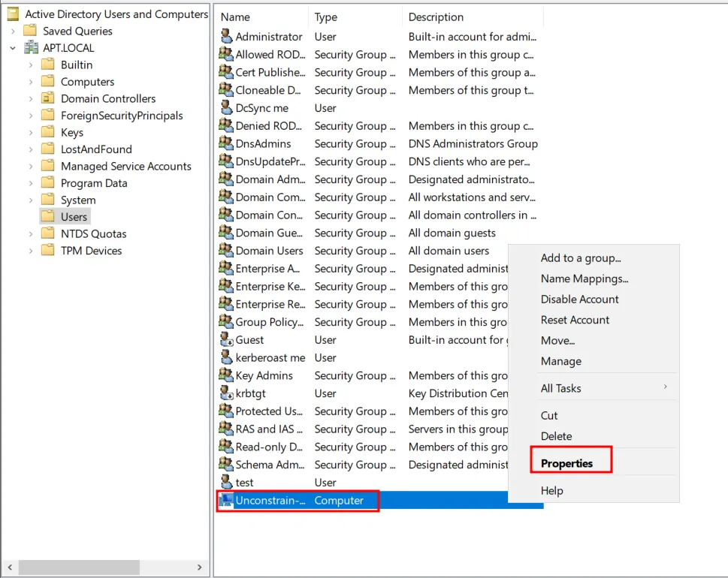The image size is (728, 578).
Task: Click the kerberoast me user icon
Action: pyautogui.click(x=226, y=357)
